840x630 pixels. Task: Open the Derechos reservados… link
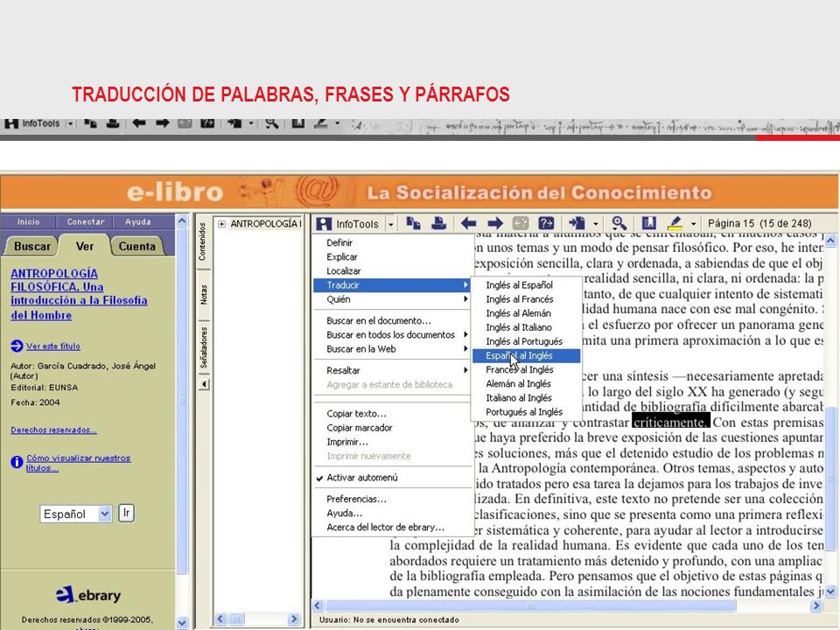coord(53,430)
